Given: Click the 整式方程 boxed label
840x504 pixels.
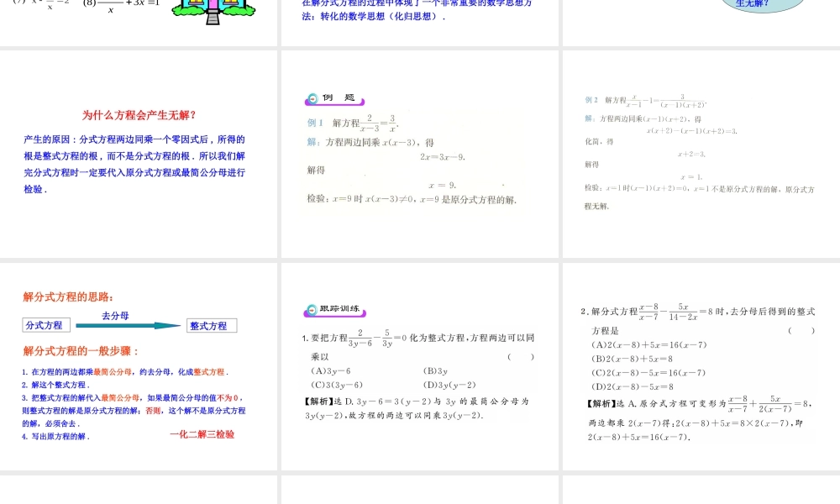Looking at the screenshot, I should click(x=212, y=325).
